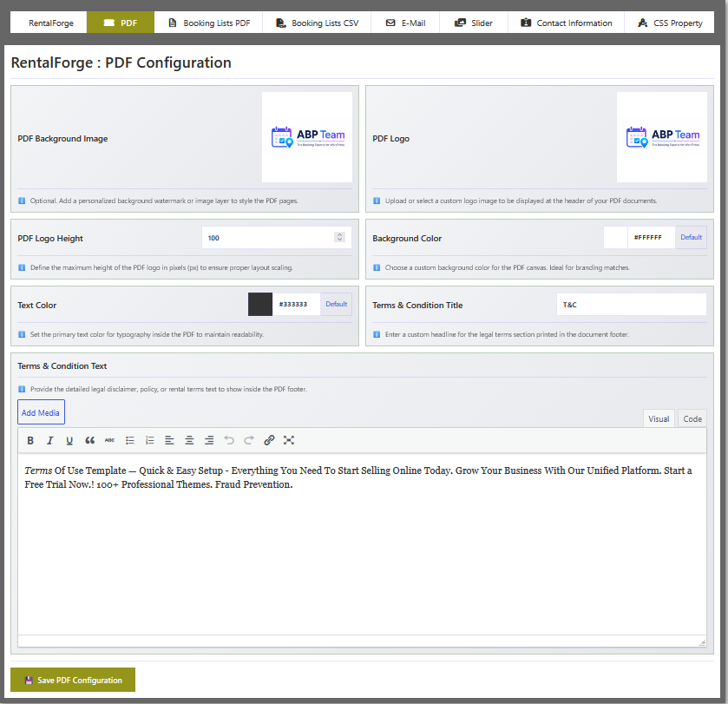Apply bold formatting in editor toolbar
The image size is (728, 704).
click(30, 440)
